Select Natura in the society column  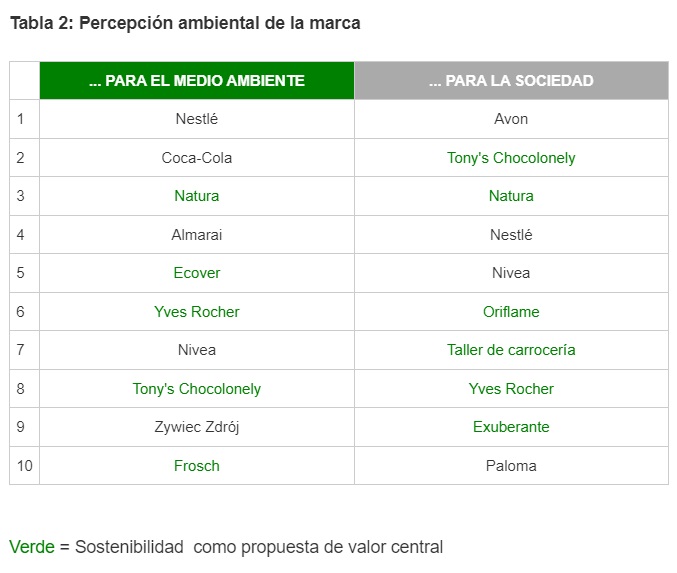click(511, 196)
